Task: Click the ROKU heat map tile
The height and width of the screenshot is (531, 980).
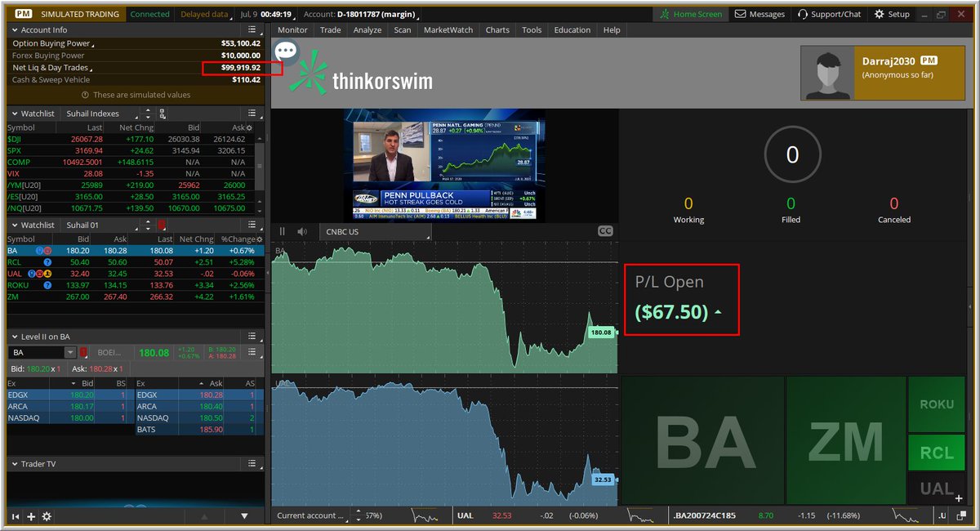Action: click(937, 404)
